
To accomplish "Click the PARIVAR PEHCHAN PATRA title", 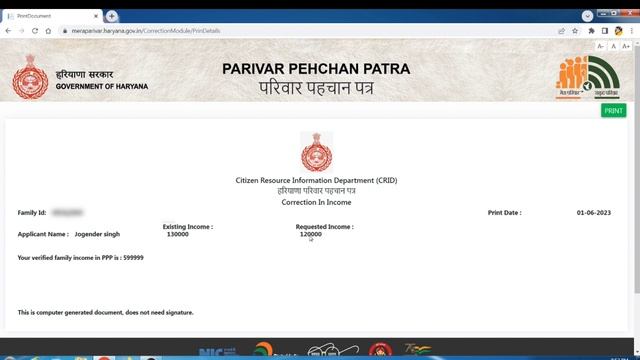I will click(x=316, y=69).
